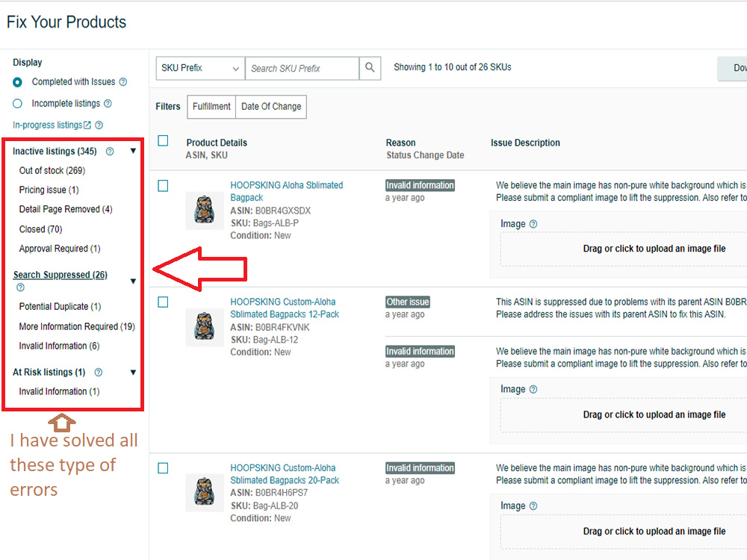The image size is (747, 560).
Task: Click Image help icon for Bags-ALB-P row
Action: point(533,224)
